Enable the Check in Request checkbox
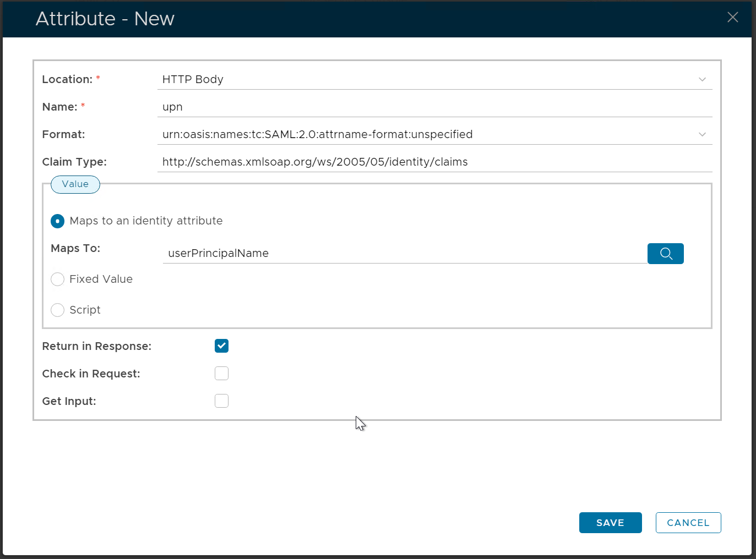Viewport: 756px width, 559px height. point(221,374)
